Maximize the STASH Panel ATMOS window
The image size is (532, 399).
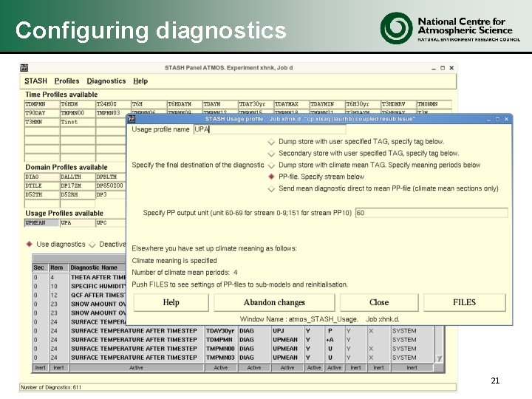443,68
